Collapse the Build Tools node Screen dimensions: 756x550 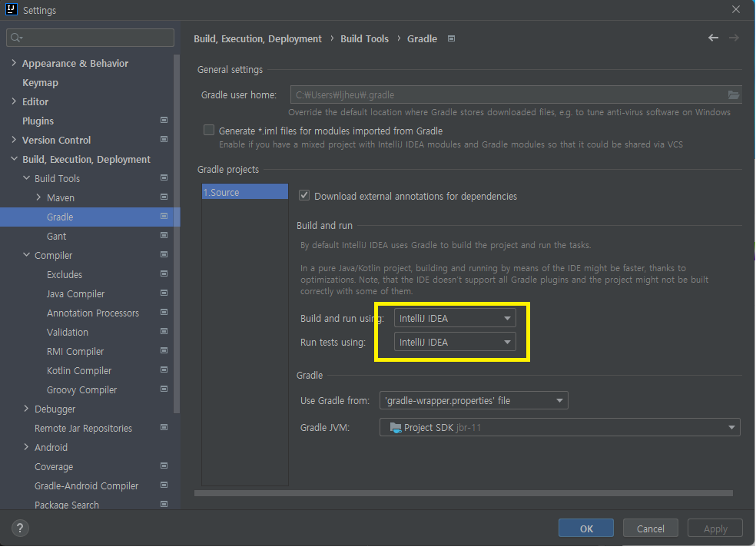pyautogui.click(x=26, y=178)
